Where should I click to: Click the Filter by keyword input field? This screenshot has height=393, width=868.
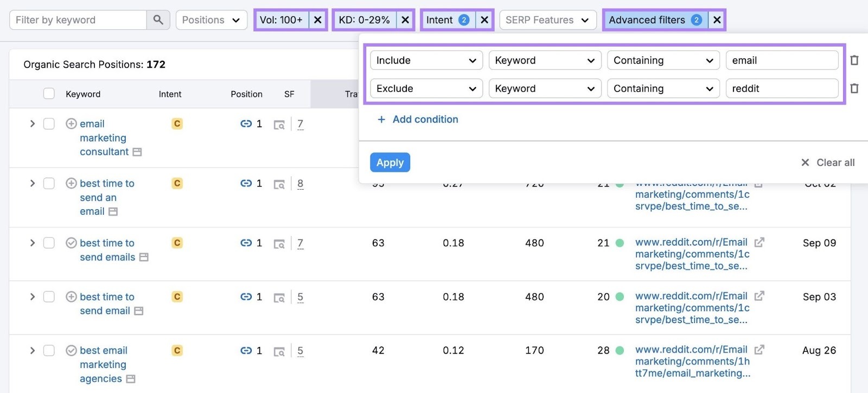pos(79,20)
